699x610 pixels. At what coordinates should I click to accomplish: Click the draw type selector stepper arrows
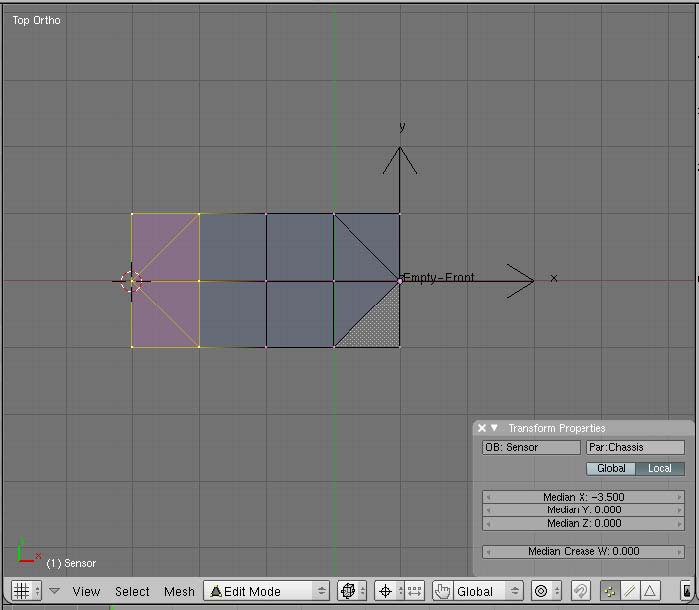click(x=362, y=591)
